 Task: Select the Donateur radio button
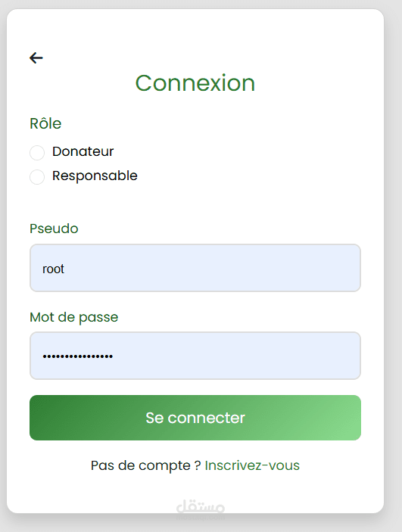point(37,153)
